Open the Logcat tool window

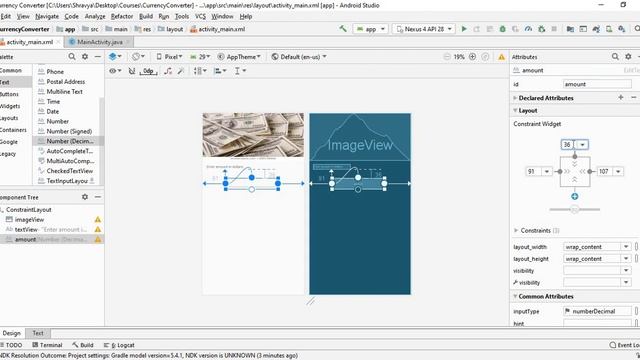119,345
